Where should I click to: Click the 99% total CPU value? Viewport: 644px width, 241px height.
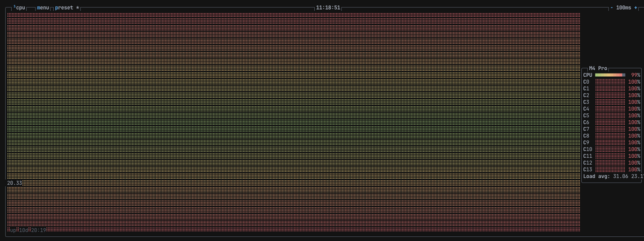636,75
